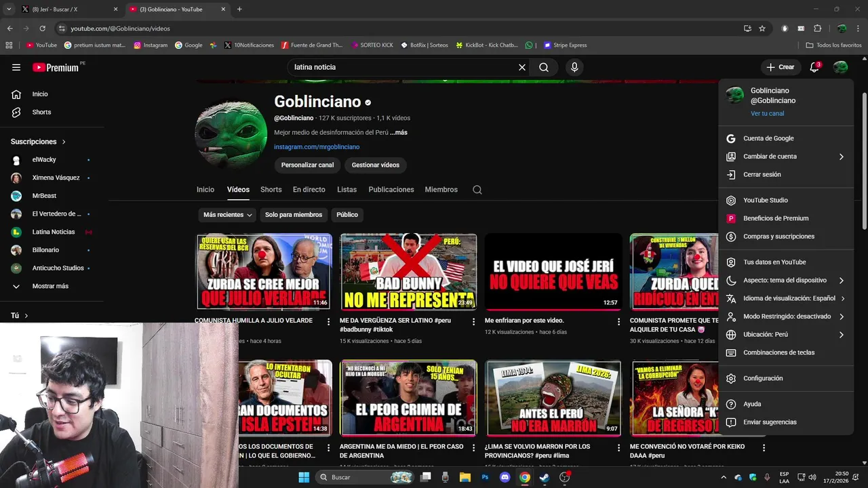Click the magnifier search button

544,67
